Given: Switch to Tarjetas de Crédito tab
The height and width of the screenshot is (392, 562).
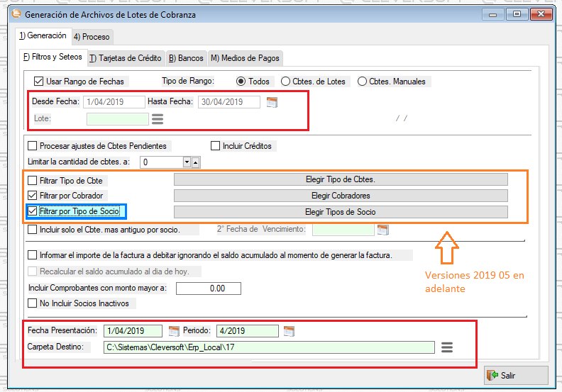Looking at the screenshot, I should (126, 58).
